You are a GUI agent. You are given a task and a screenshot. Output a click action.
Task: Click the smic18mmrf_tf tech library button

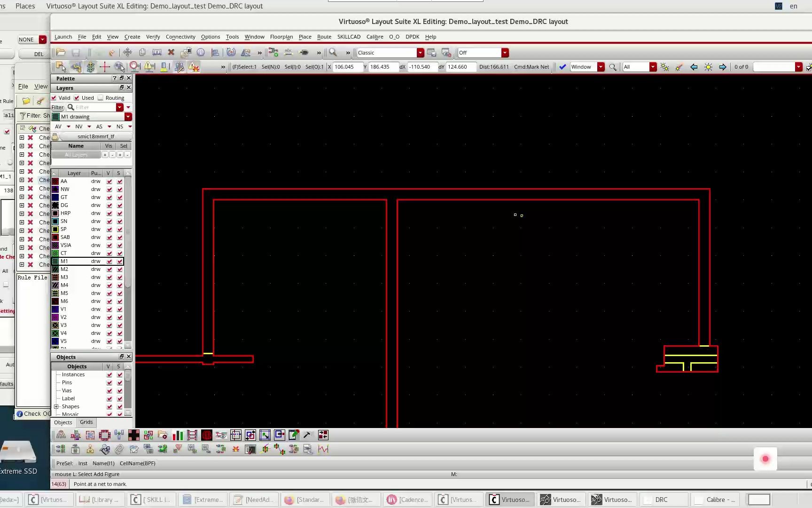pyautogui.click(x=96, y=136)
